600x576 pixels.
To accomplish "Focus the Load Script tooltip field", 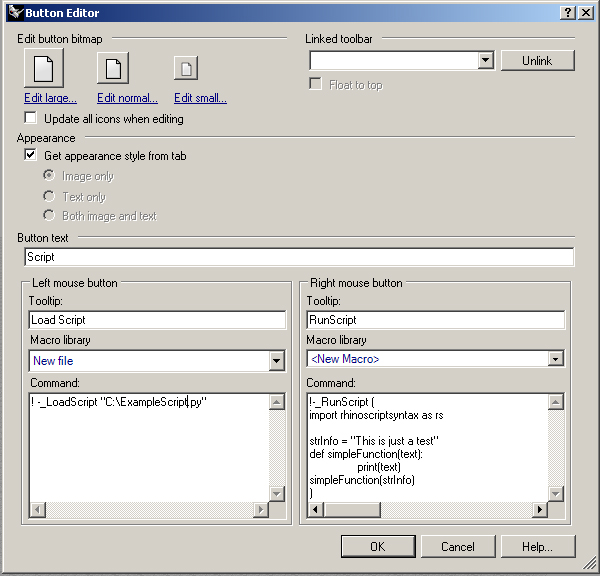I will pyautogui.click(x=157, y=320).
